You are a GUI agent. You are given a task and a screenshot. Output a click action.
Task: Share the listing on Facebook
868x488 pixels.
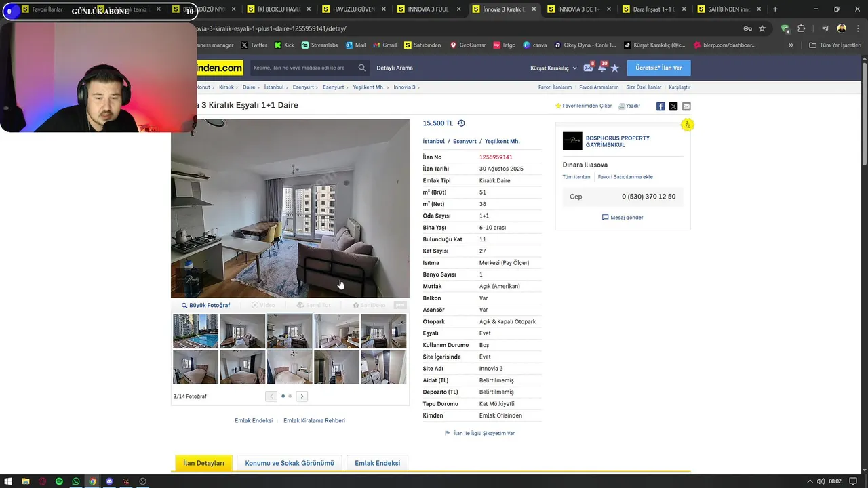pyautogui.click(x=660, y=106)
